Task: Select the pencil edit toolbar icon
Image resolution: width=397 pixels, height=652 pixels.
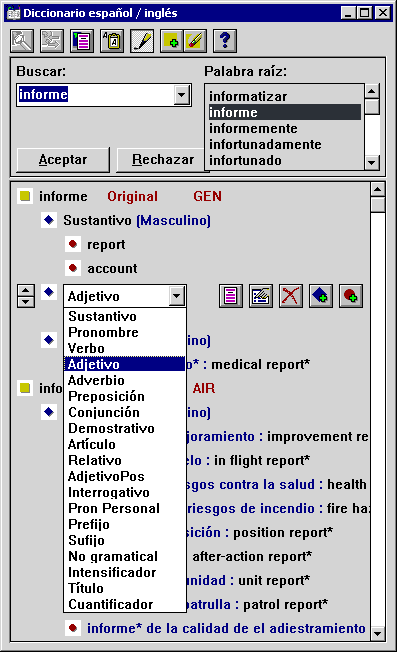Action: [x=142, y=41]
